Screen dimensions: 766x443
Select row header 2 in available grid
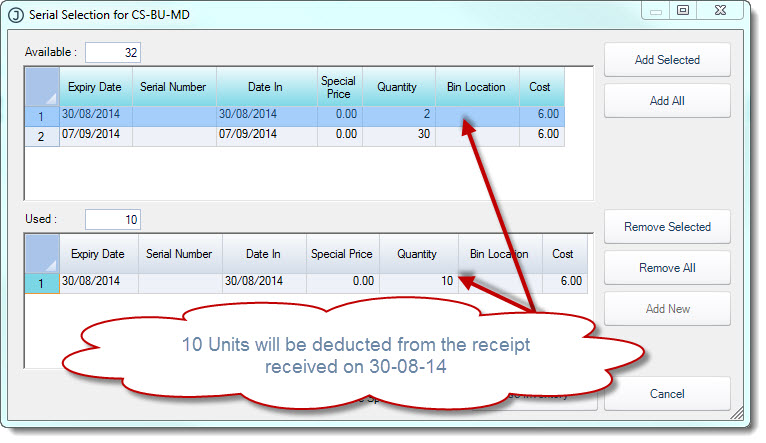(42, 136)
